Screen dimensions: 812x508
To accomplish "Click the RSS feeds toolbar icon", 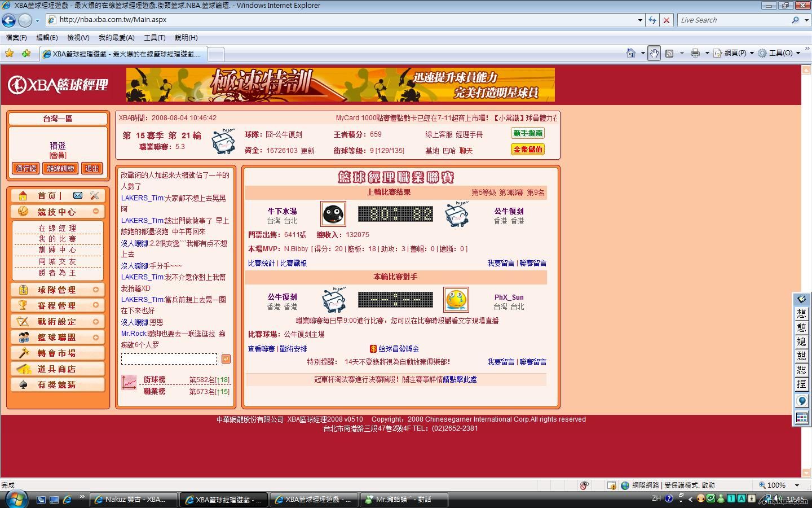I will point(669,53).
